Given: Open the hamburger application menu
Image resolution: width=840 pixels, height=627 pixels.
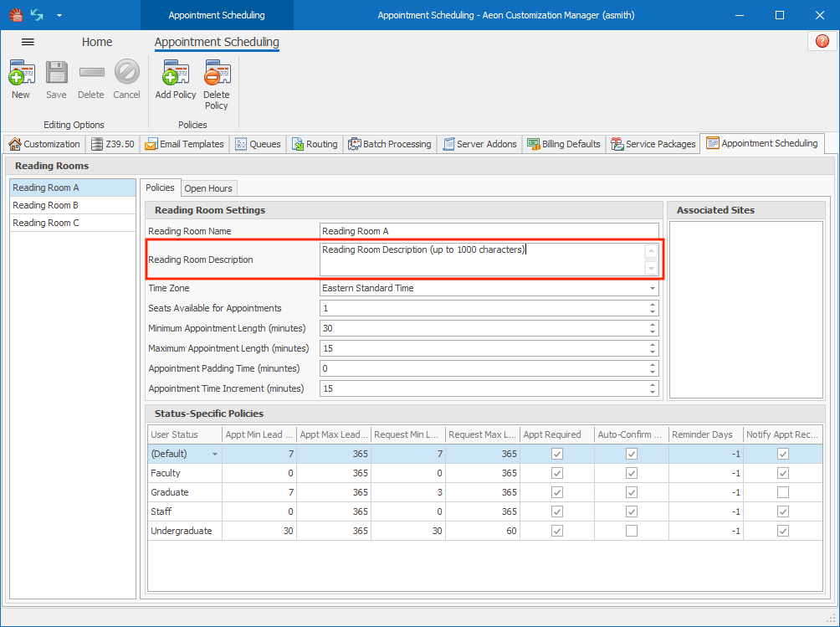Looking at the screenshot, I should click(x=28, y=42).
